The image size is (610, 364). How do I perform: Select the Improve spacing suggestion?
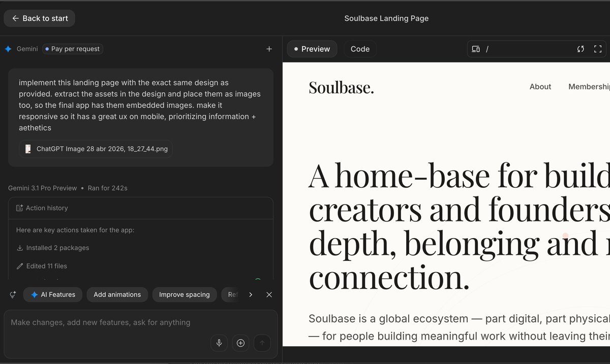[185, 294]
